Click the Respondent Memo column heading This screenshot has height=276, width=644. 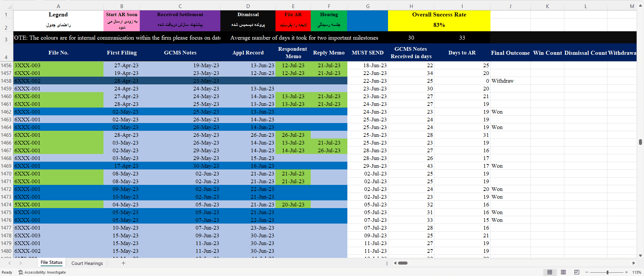[293, 53]
